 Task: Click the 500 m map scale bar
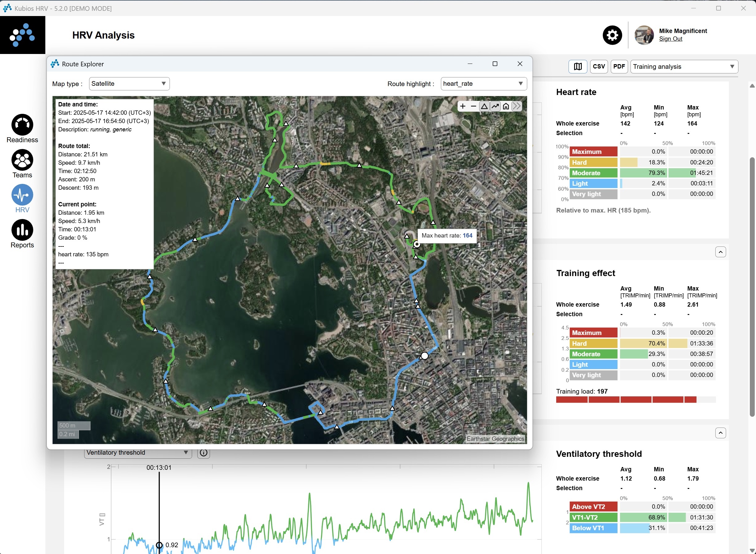pos(74,426)
